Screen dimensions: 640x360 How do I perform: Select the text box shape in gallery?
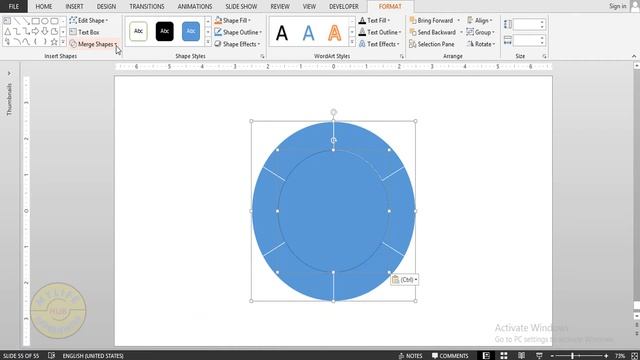tap(7, 21)
